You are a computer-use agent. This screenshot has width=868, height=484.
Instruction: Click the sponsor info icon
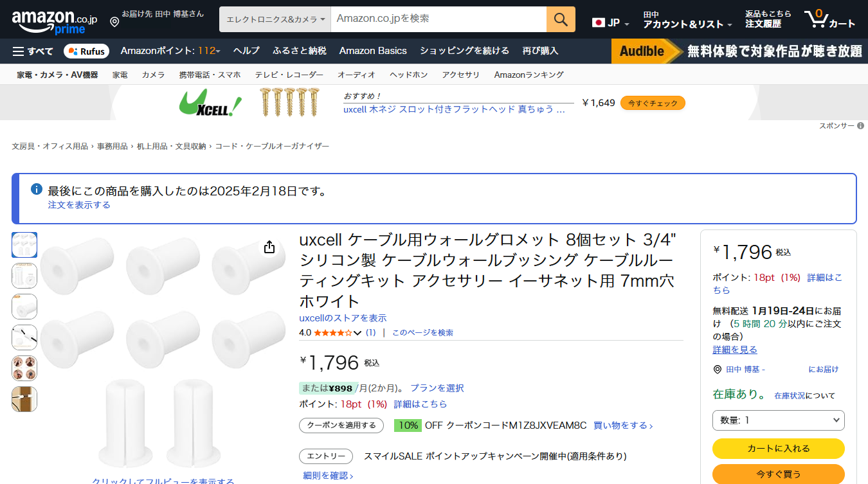[x=860, y=126]
